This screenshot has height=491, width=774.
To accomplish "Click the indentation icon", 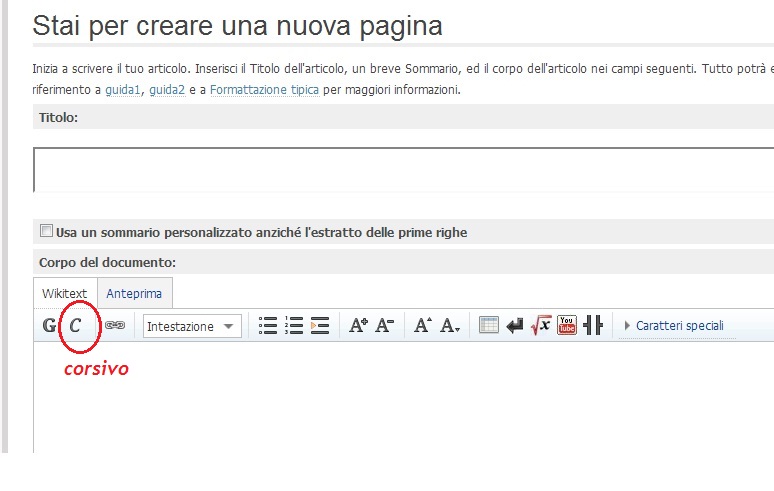I will pos(320,326).
